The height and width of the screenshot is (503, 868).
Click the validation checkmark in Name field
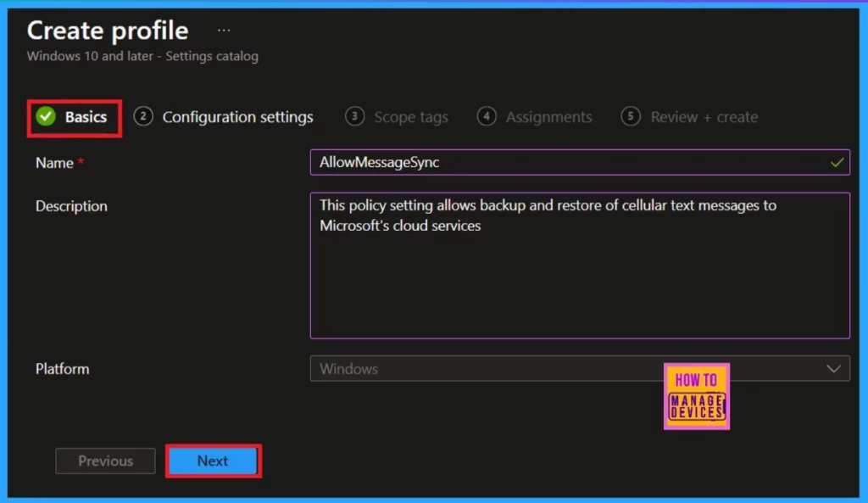pos(837,162)
